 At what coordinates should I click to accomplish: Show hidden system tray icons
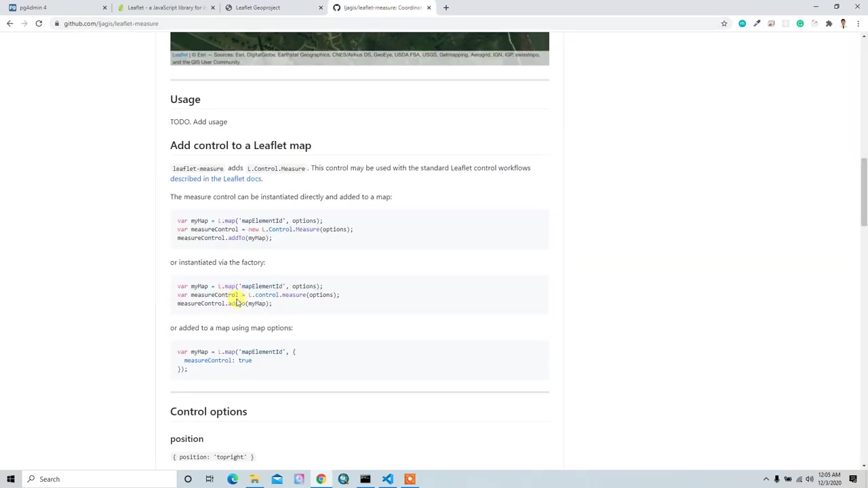click(x=766, y=479)
